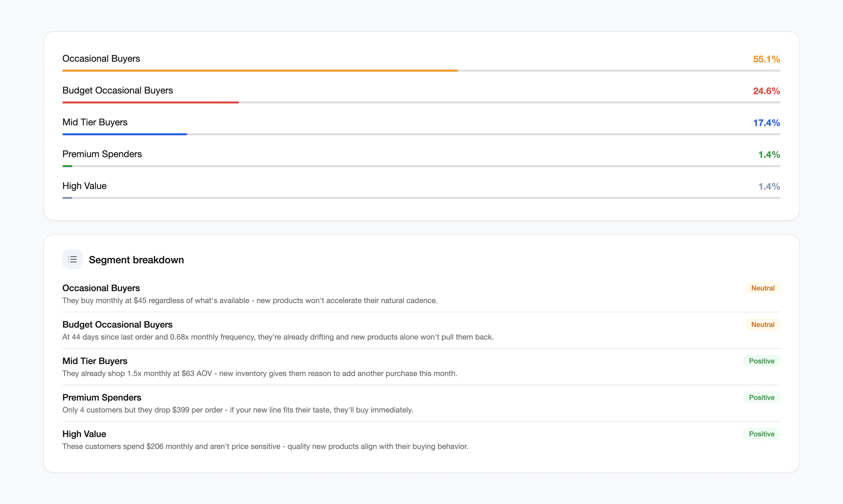Click the 55.1% value for Occasional Buyers
The image size is (843, 504).
[x=766, y=59]
